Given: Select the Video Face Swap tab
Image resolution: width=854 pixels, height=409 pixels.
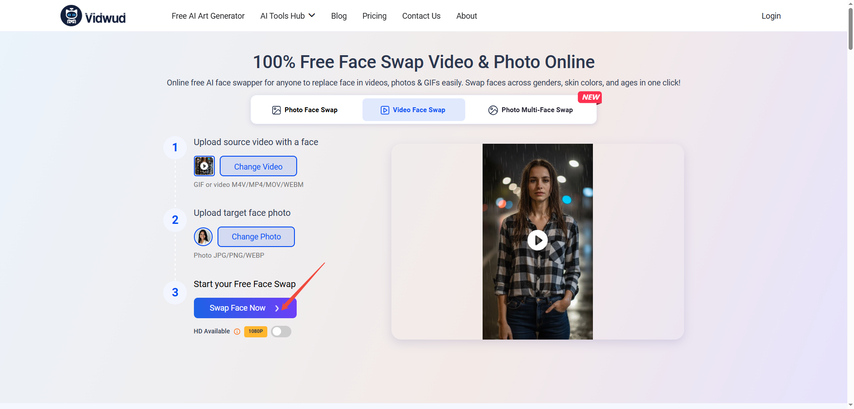Looking at the screenshot, I should click(413, 110).
